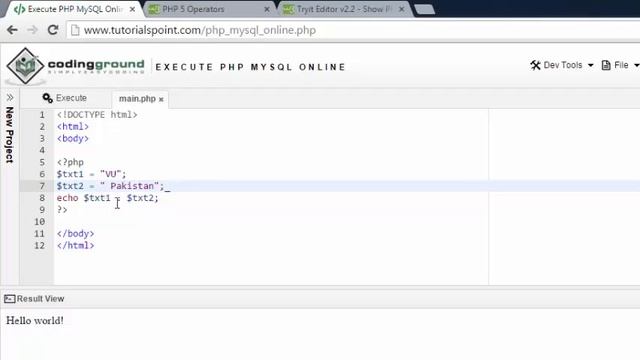Click line number 7 in gutter
The image size is (640, 360).
point(42,186)
